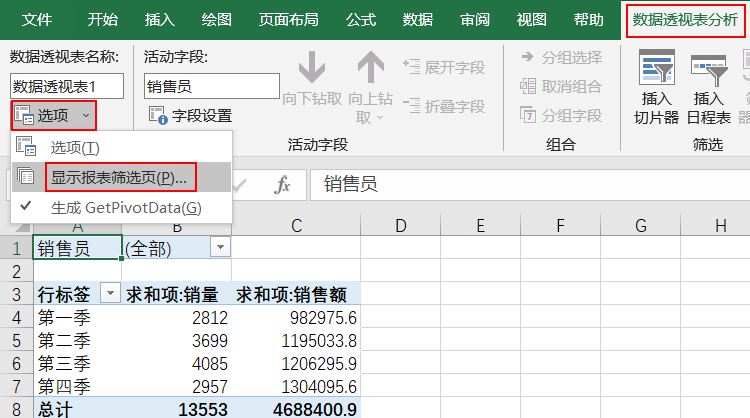Select row 5 header
This screenshot has height=418, width=750.
tap(17, 340)
